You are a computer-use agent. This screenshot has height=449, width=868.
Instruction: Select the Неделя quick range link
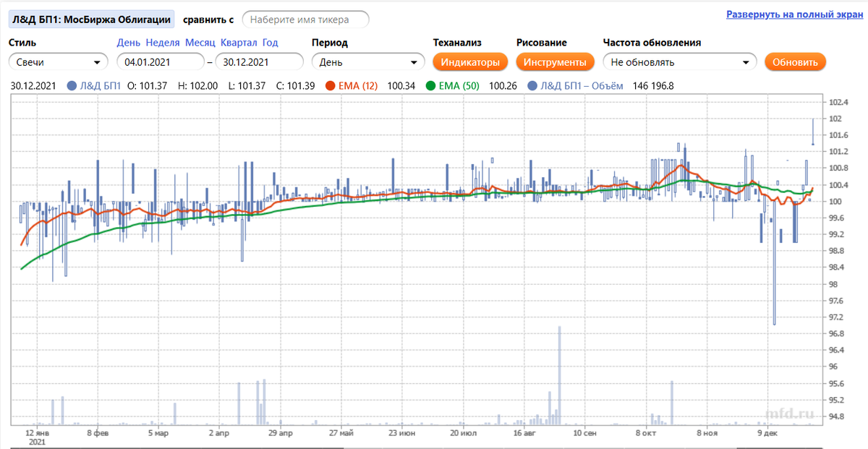[163, 43]
